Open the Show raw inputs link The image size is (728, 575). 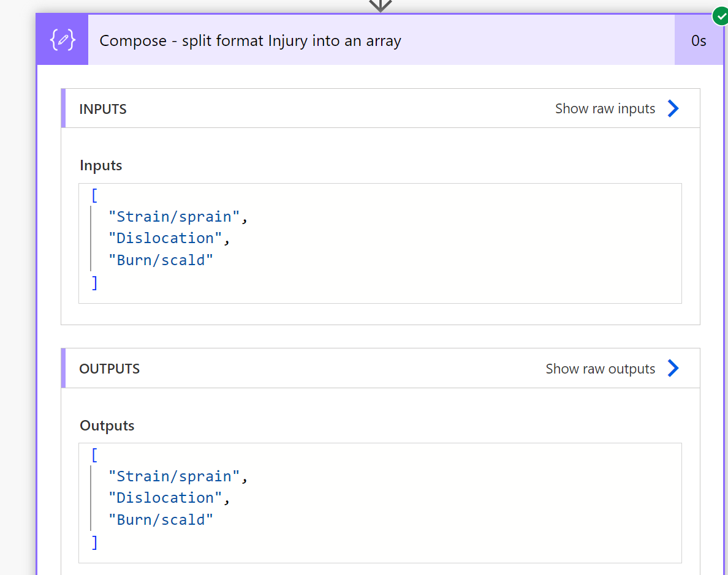pos(605,109)
